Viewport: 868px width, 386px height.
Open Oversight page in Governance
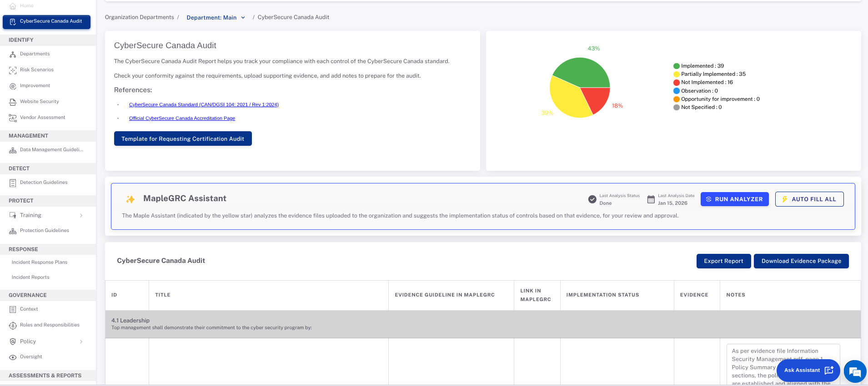coord(31,357)
